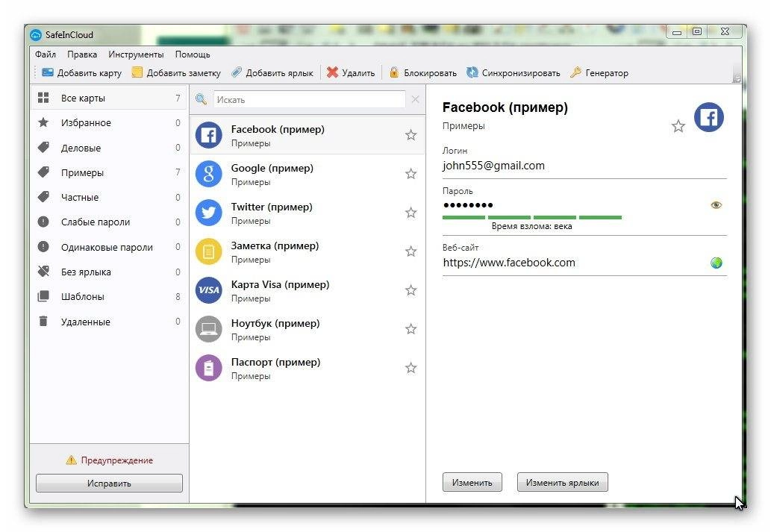
Task: Click the templates icon beside Шаблоны
Action: point(43,296)
